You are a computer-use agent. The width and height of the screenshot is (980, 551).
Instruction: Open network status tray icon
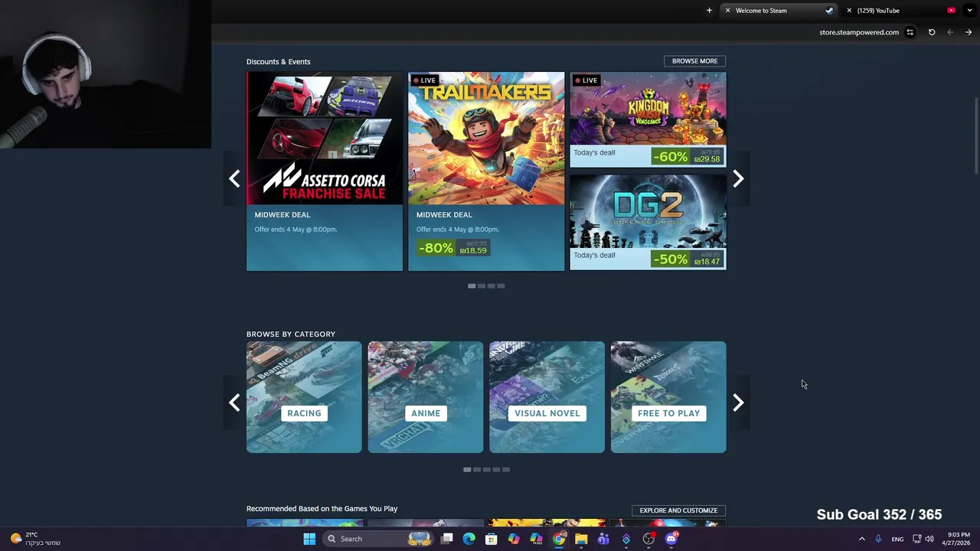(x=917, y=539)
